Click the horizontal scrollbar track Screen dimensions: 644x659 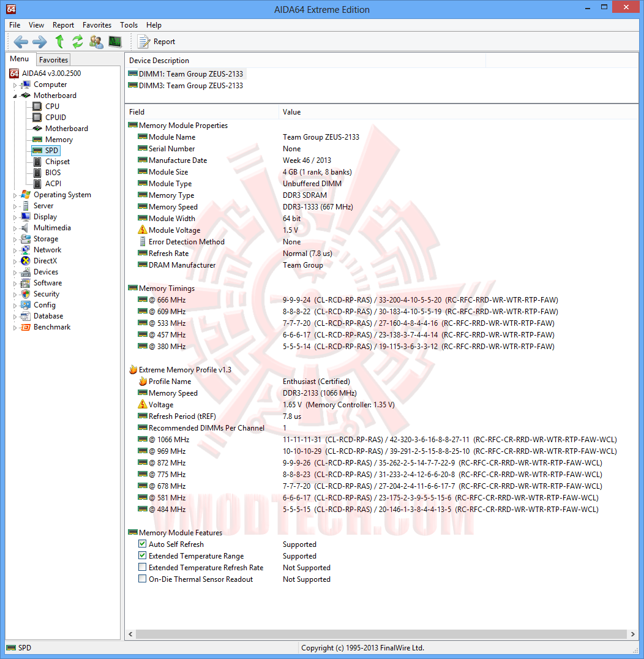pos(381,634)
